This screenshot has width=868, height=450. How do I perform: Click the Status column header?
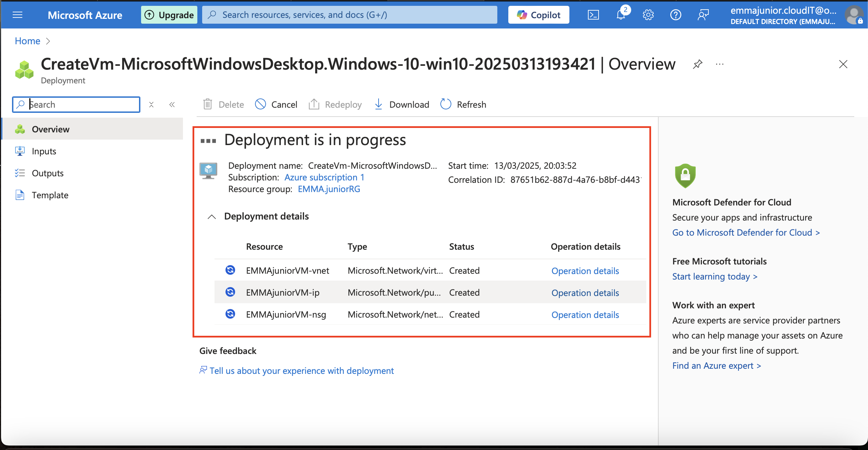point(462,247)
